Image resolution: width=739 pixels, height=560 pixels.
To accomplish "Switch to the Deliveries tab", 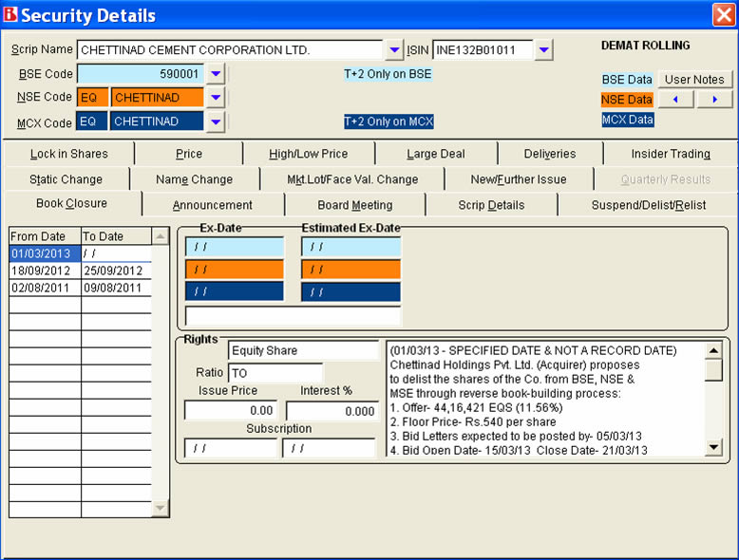I will [x=550, y=154].
